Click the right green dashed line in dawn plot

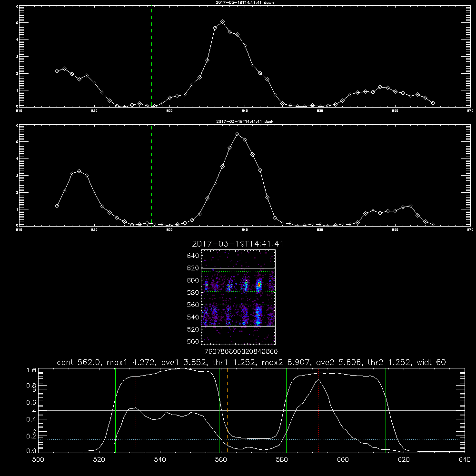[263, 56]
